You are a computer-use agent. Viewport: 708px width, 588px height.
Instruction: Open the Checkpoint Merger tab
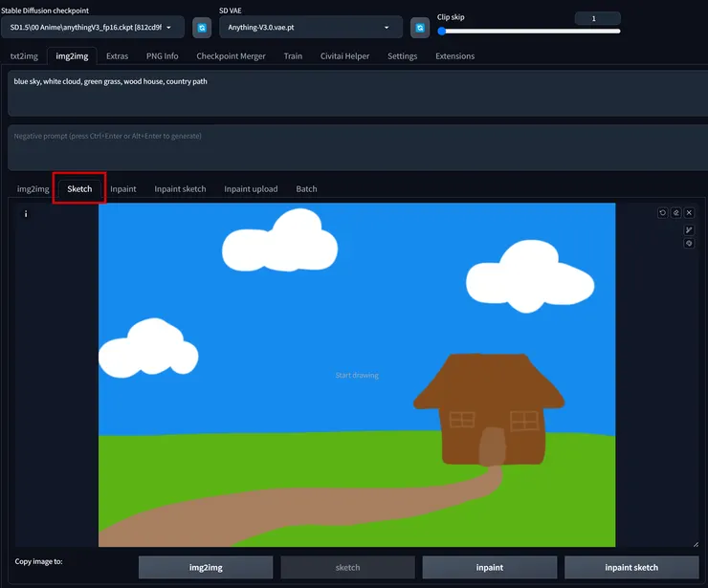click(x=231, y=56)
